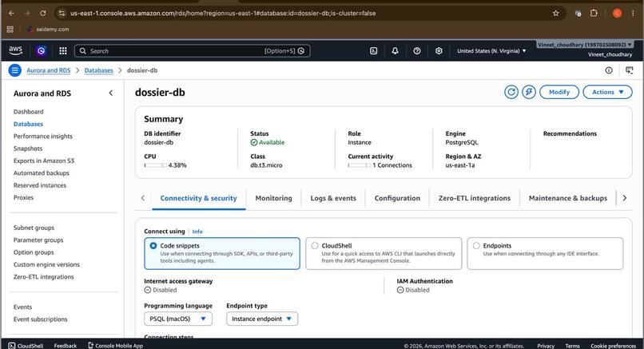Toggle the hamburger navigation menu button
Image resolution: width=644 pixels, height=349 pixels.
pos(15,70)
